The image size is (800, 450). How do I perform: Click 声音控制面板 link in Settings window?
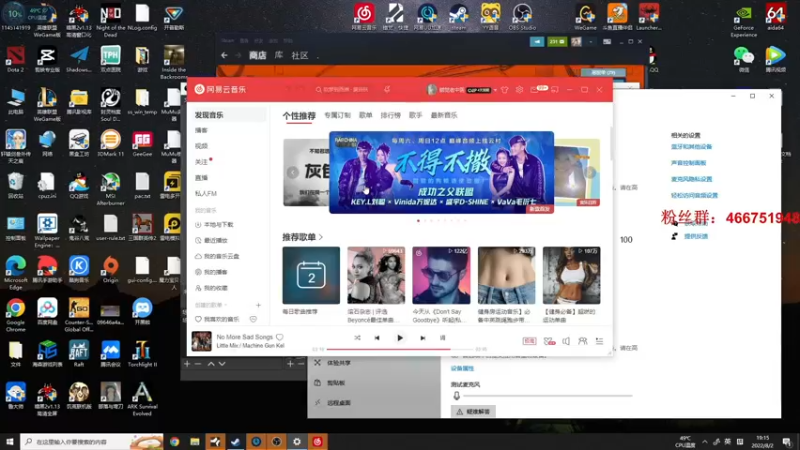pos(688,163)
